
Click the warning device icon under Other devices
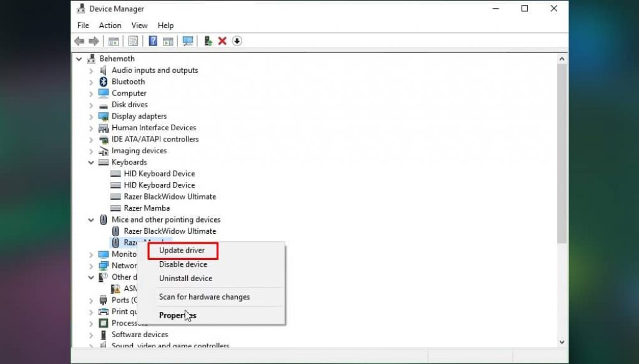[115, 289]
